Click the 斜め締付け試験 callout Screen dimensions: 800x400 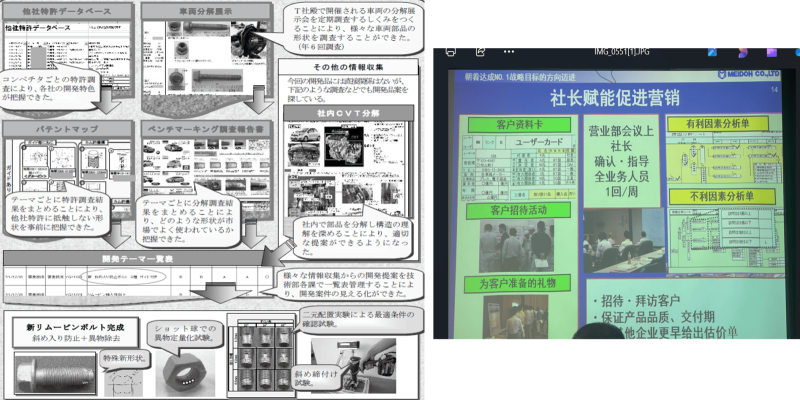pyautogui.click(x=315, y=379)
